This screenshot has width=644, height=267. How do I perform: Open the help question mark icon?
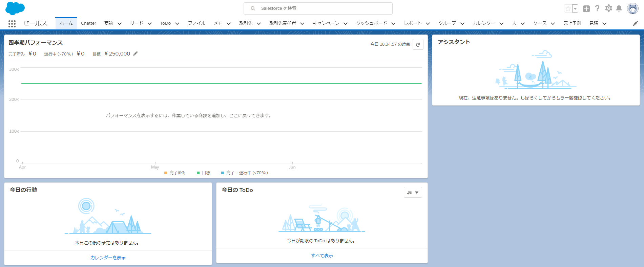[597, 8]
